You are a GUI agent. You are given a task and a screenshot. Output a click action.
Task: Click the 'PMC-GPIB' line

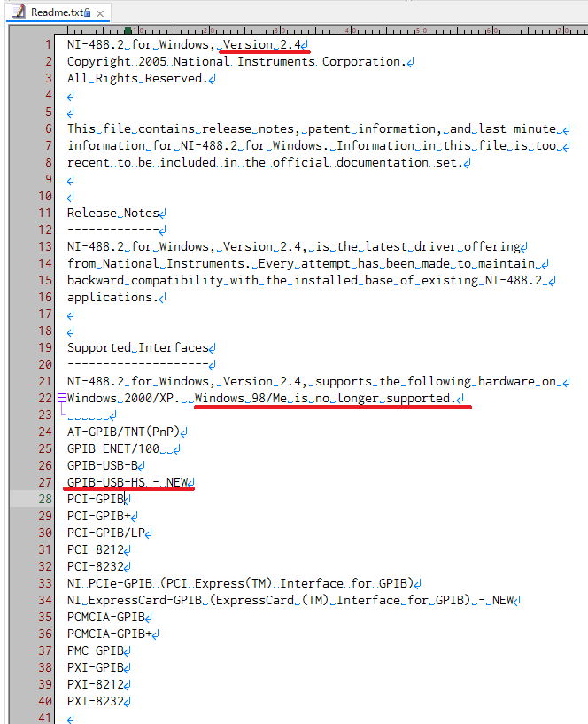point(96,650)
